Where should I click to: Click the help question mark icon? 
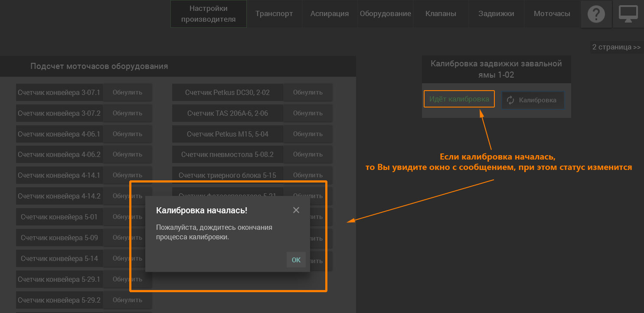tap(596, 14)
